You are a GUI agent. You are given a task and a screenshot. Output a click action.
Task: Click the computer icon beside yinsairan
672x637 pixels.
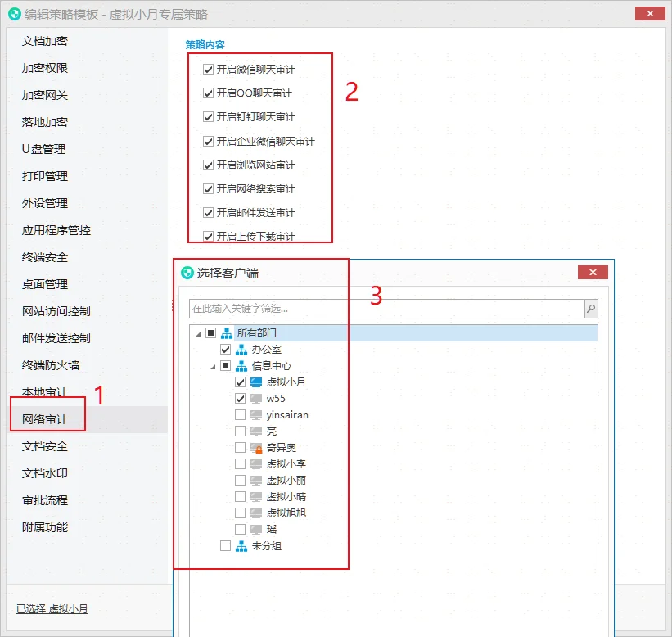click(255, 414)
